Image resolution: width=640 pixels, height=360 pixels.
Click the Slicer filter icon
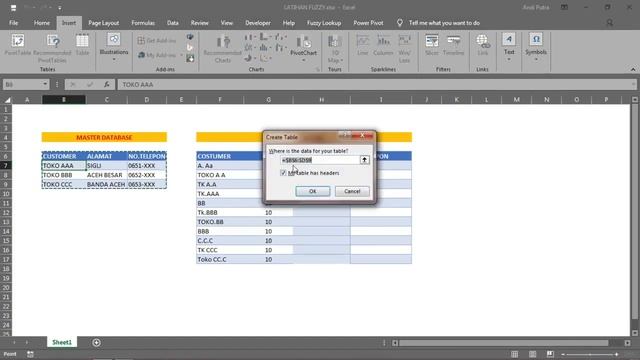coord(431,45)
